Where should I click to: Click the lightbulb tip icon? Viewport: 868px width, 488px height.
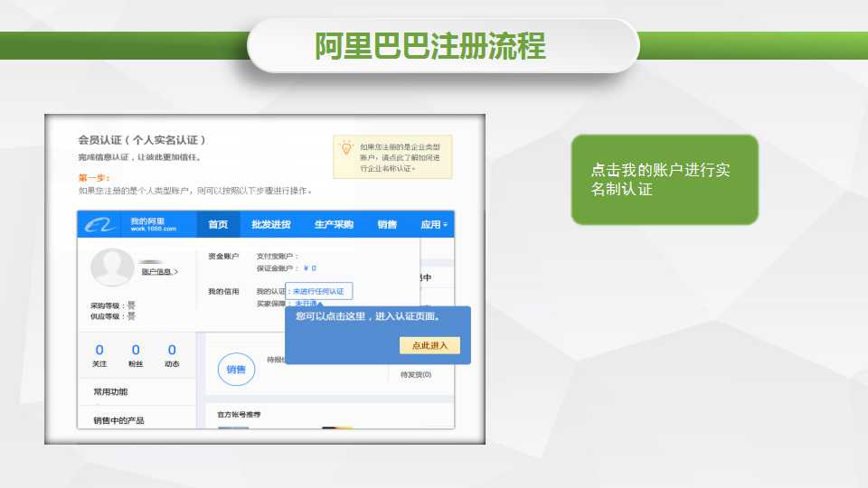(346, 148)
